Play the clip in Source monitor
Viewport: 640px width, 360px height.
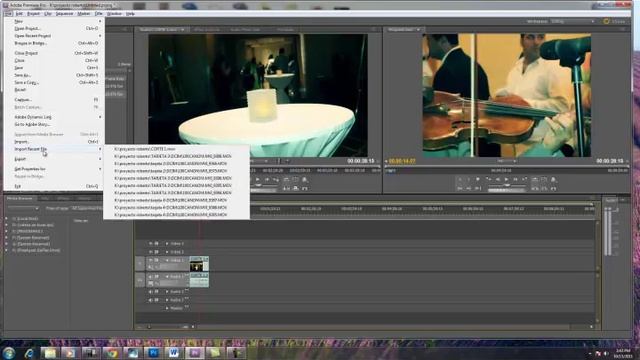click(258, 180)
